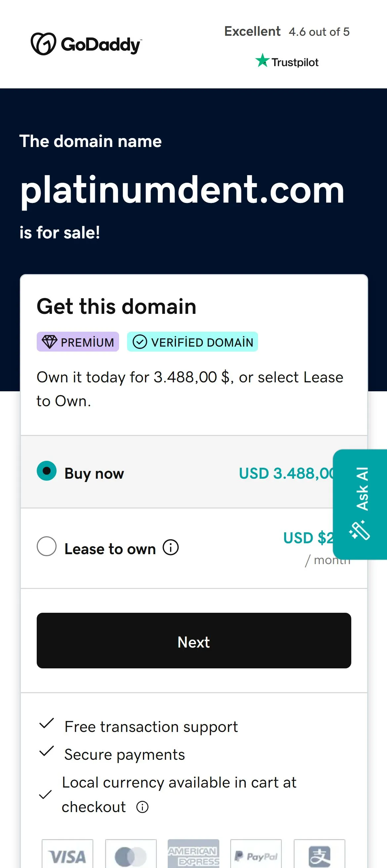This screenshot has height=868, width=387.
Task: Click the American Express payment icon
Action: tap(193, 855)
